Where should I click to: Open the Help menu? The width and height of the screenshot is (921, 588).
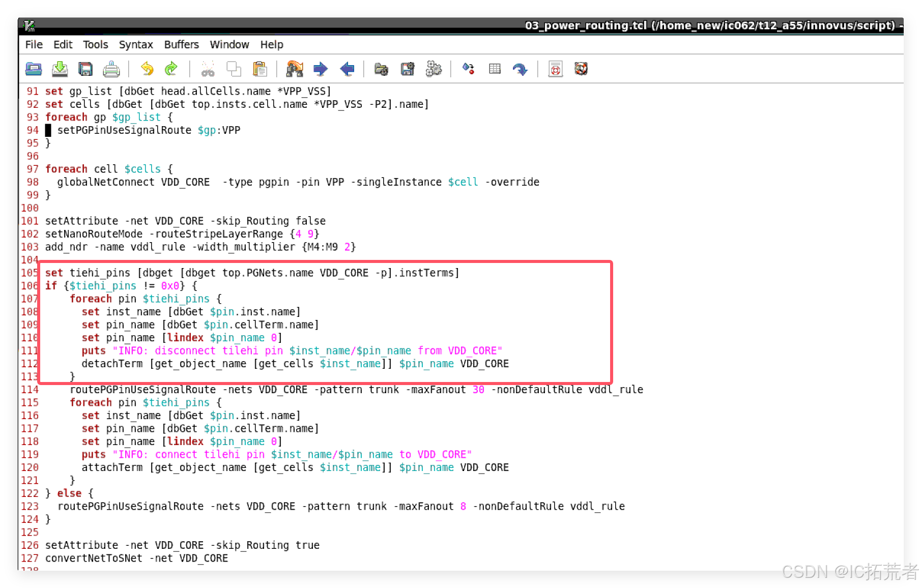pyautogui.click(x=272, y=45)
